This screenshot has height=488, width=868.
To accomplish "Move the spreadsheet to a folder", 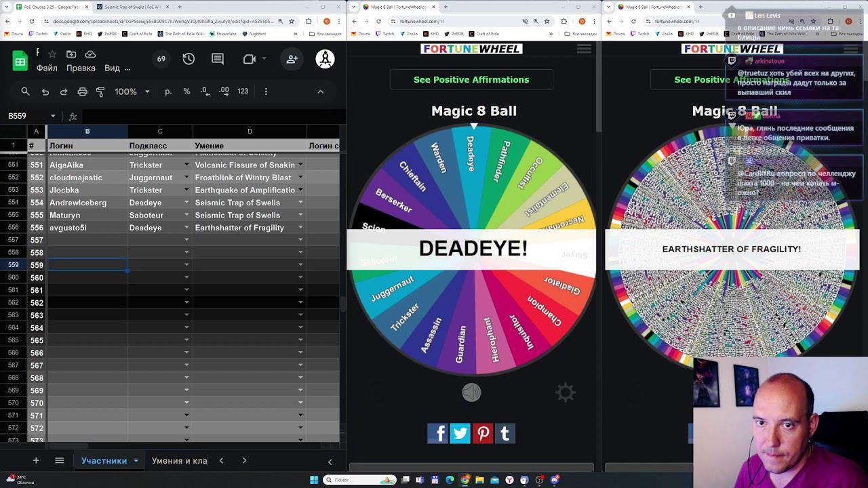I will click(x=71, y=54).
